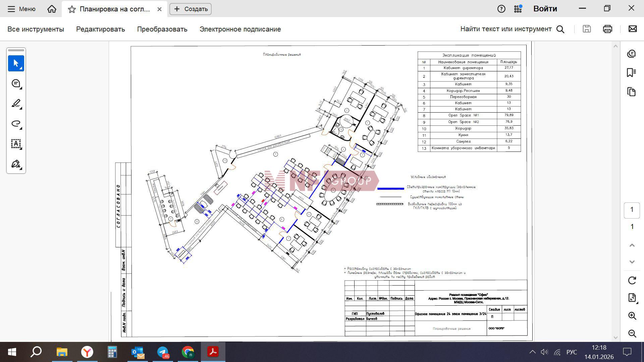This screenshot has width=644, height=362.
Task: Select the arrow selection tool
Action: (16, 63)
